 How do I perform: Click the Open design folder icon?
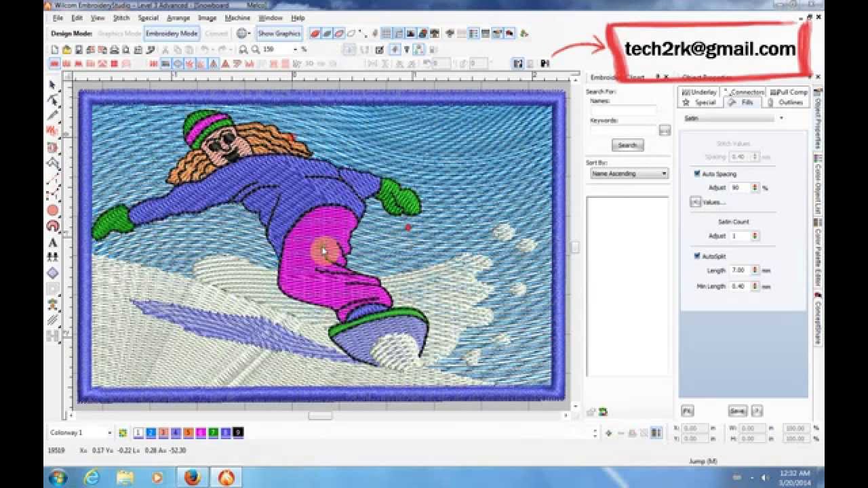[x=66, y=49]
